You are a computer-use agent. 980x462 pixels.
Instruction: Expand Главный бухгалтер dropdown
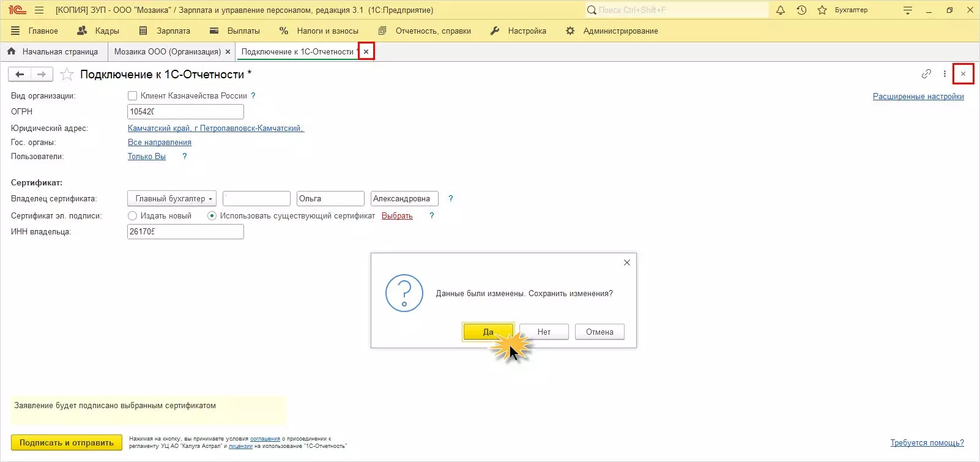pos(172,199)
